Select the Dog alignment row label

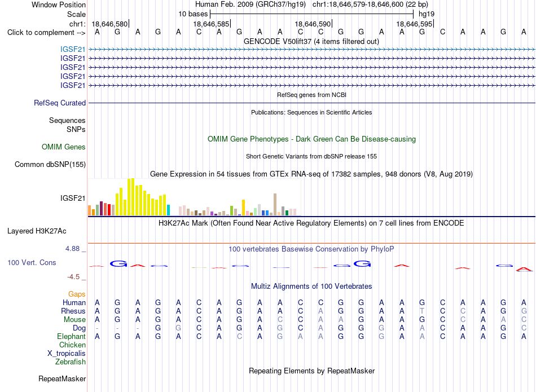[x=80, y=328]
